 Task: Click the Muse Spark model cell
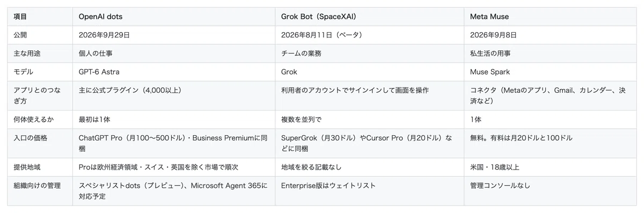550,71
